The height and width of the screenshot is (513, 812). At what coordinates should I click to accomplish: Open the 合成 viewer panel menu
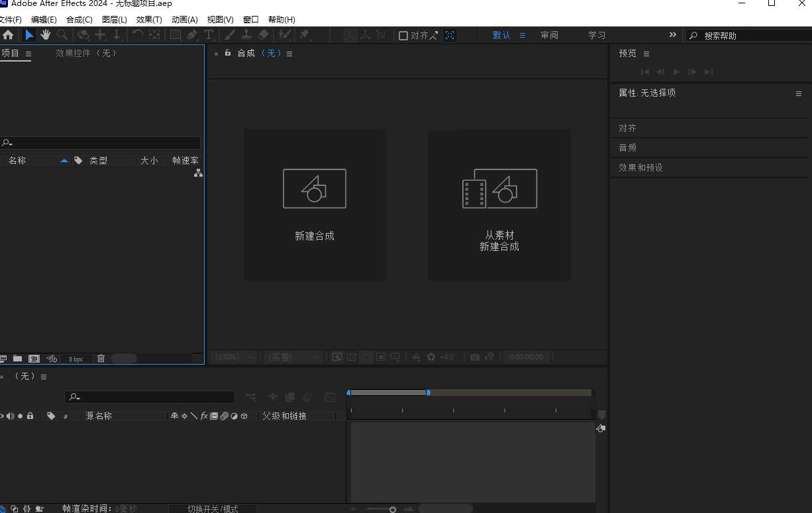click(289, 54)
